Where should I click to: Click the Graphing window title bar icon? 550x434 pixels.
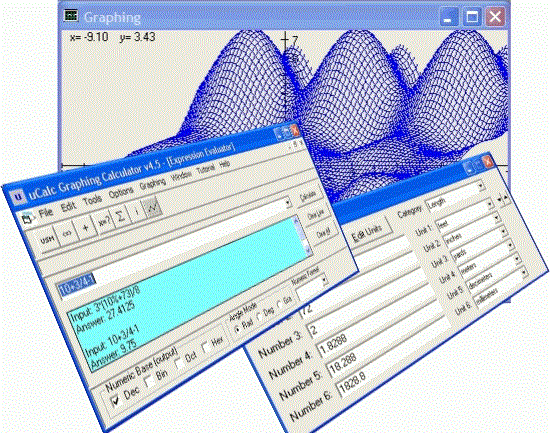pos(71,15)
